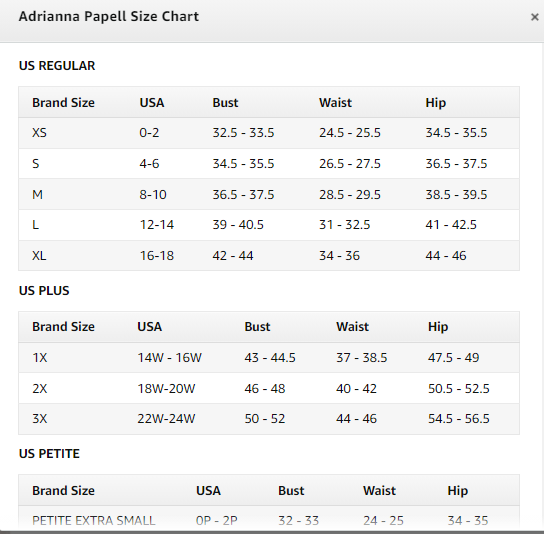
Task: Click the Hip column header in US Petite
Action: [x=458, y=491]
